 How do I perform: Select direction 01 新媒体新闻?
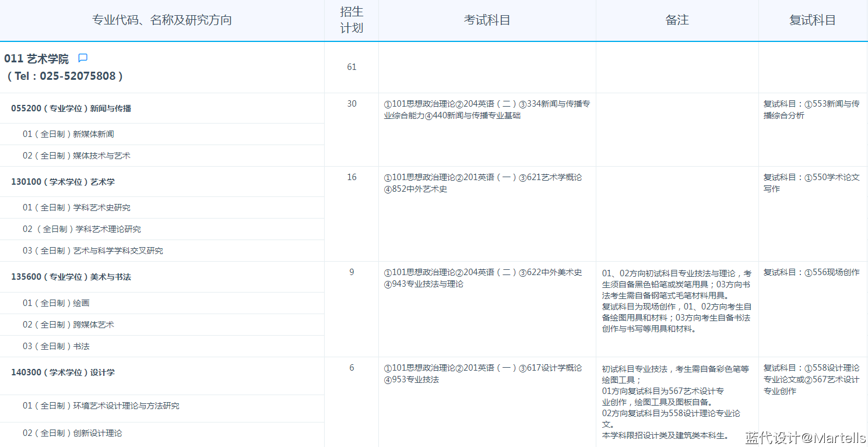click(x=68, y=134)
